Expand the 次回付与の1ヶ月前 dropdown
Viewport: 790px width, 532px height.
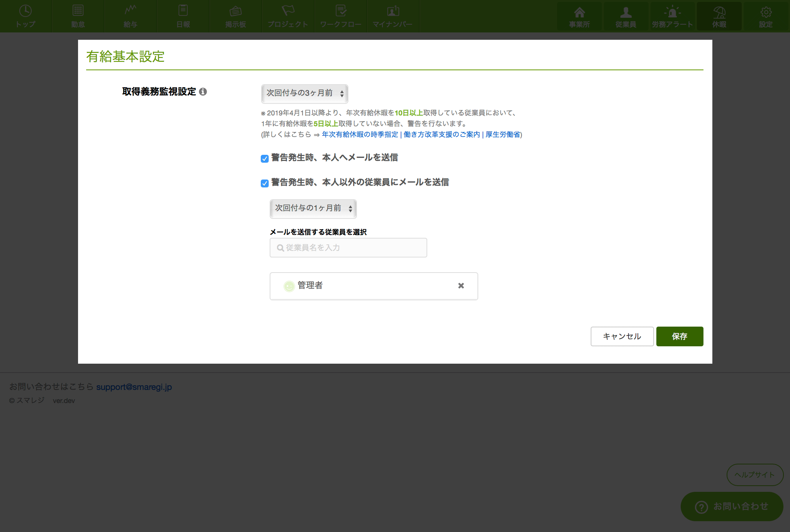point(313,208)
